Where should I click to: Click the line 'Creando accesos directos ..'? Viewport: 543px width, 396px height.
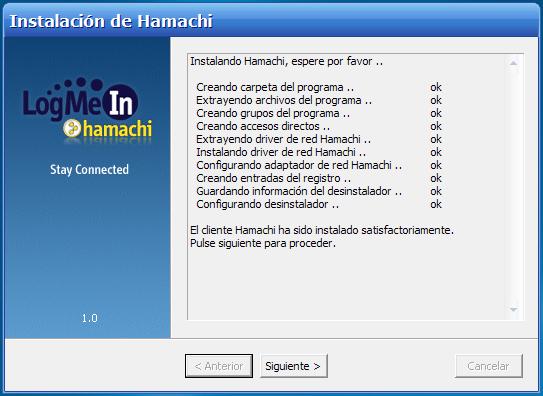point(263,126)
